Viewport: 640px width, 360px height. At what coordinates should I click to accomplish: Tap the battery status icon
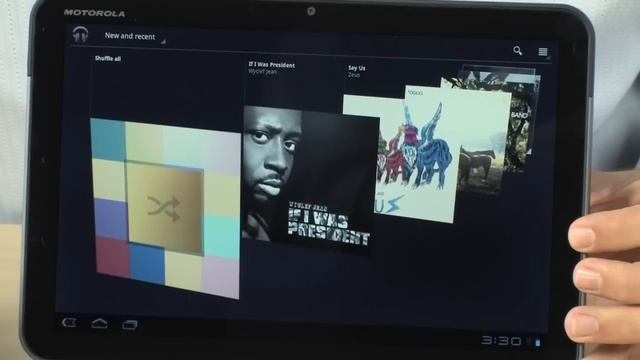[538, 343]
